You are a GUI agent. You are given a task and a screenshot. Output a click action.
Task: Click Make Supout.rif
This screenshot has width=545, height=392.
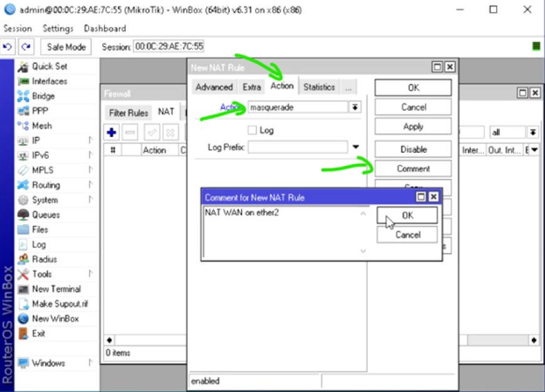click(60, 304)
